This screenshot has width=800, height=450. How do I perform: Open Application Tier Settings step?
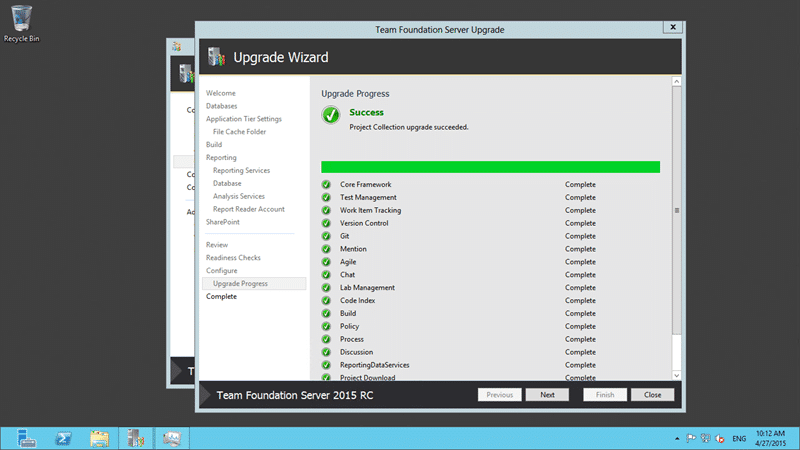tap(243, 118)
